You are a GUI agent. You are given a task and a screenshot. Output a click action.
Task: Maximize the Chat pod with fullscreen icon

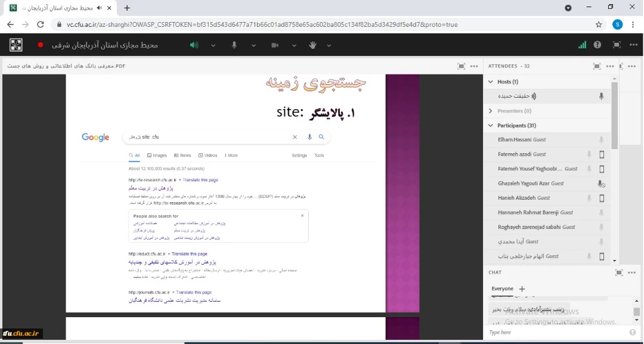coord(619,272)
